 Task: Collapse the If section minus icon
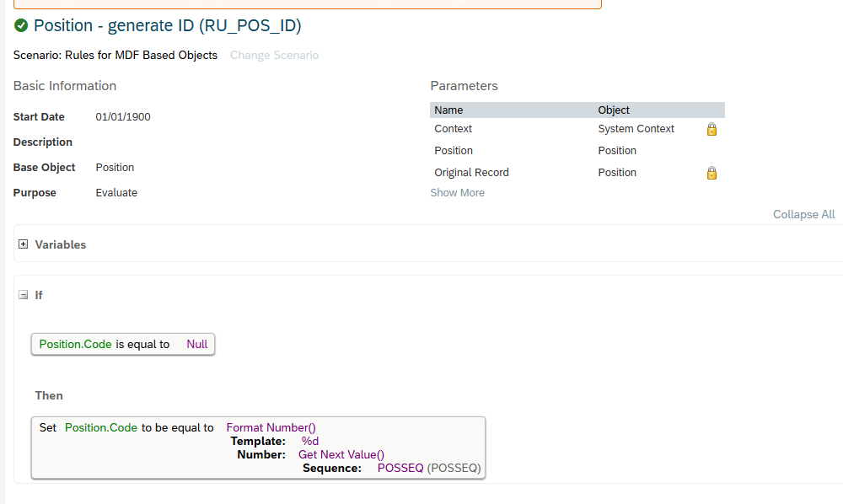[x=24, y=295]
